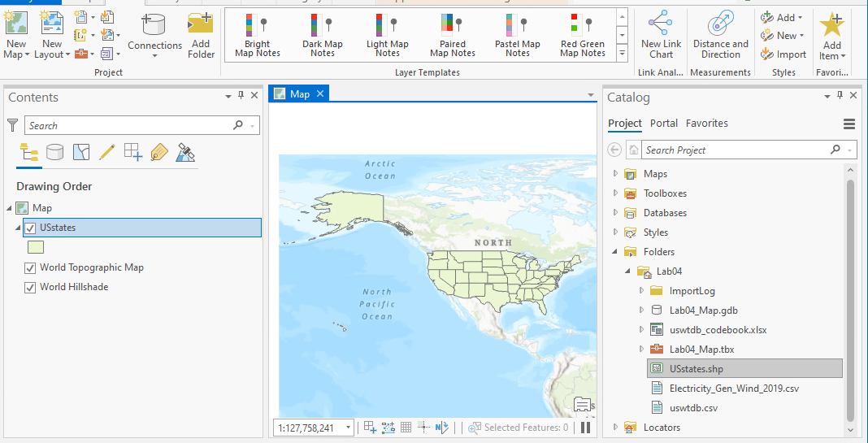Click the Task icon in Project group

point(107,53)
